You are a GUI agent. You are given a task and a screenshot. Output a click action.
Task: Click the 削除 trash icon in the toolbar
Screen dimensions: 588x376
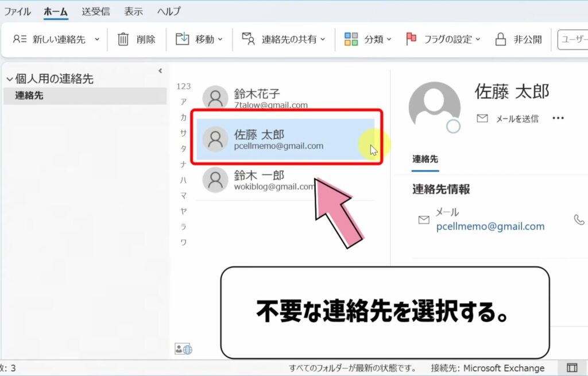tap(123, 38)
